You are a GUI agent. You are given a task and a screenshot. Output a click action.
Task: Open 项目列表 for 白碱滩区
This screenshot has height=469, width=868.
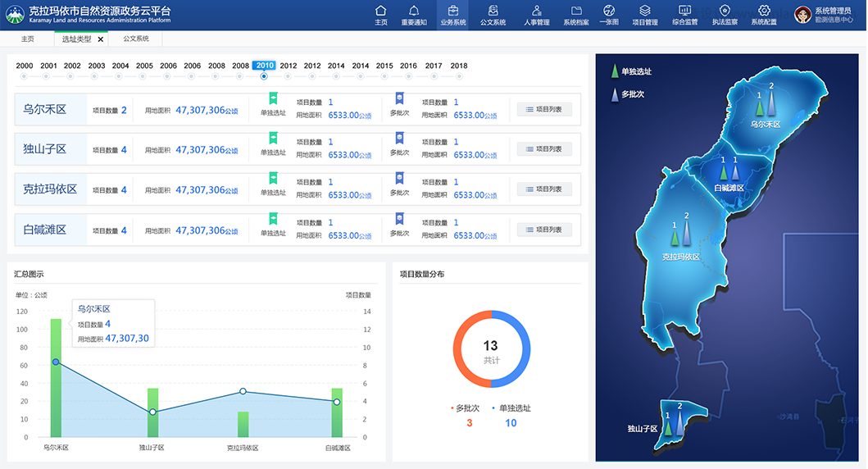tap(544, 230)
